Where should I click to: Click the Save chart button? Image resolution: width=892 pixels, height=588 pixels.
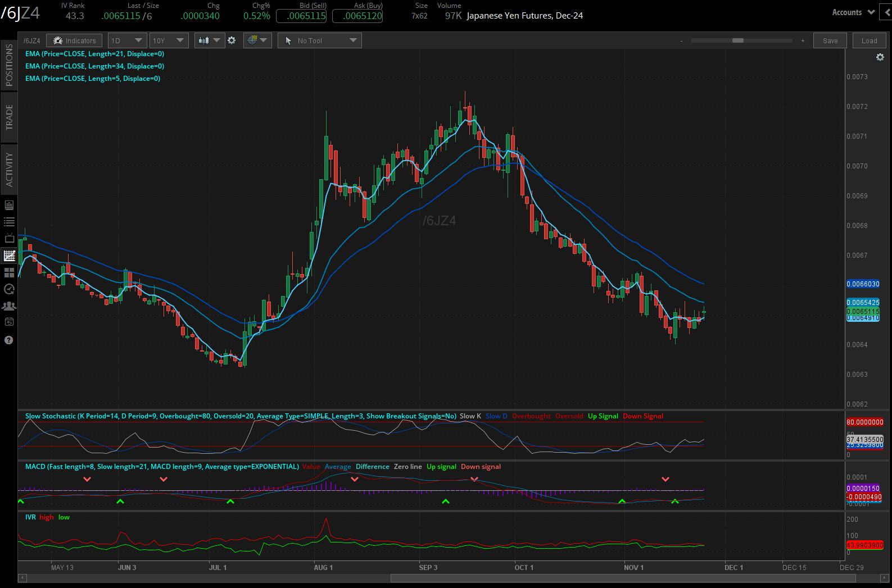click(x=830, y=40)
